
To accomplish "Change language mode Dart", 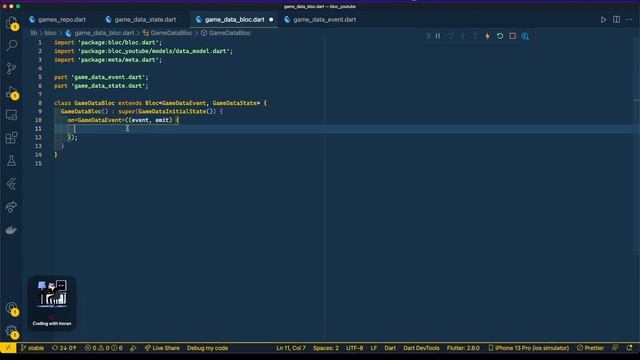I will click(390, 348).
